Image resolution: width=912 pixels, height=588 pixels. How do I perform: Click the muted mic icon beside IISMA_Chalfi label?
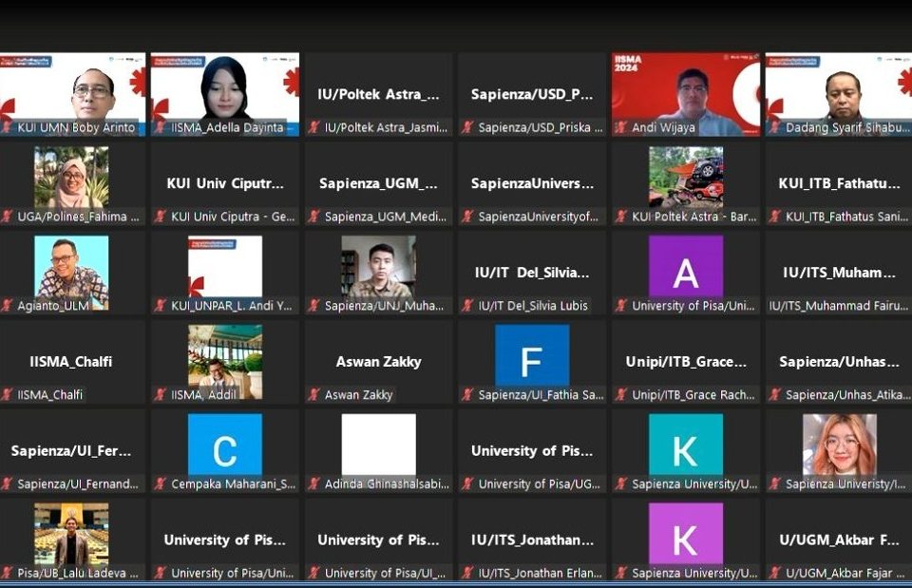(7, 395)
